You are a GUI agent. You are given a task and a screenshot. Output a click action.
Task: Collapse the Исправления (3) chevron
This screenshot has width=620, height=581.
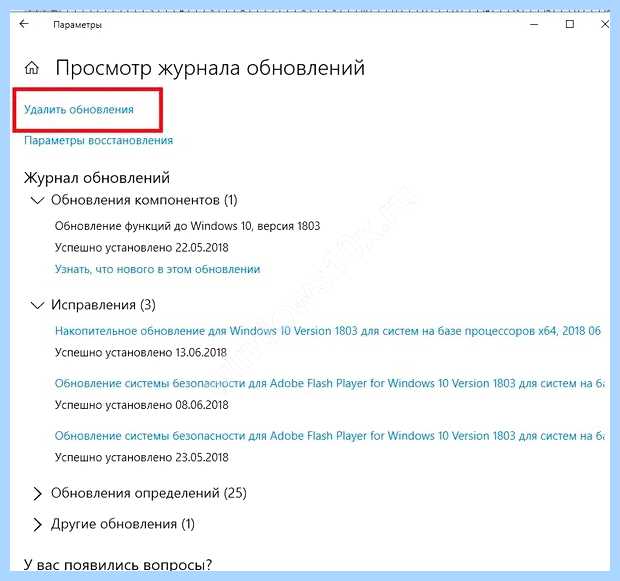[37, 305]
